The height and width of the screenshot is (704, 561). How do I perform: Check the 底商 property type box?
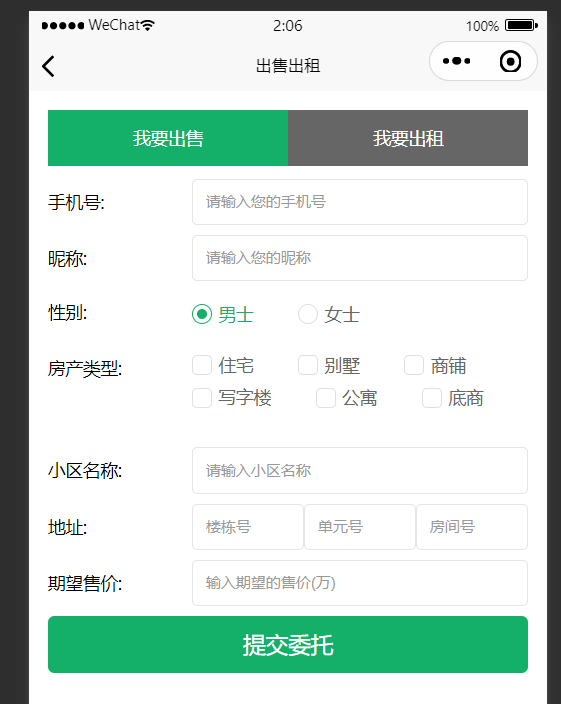coord(432,398)
